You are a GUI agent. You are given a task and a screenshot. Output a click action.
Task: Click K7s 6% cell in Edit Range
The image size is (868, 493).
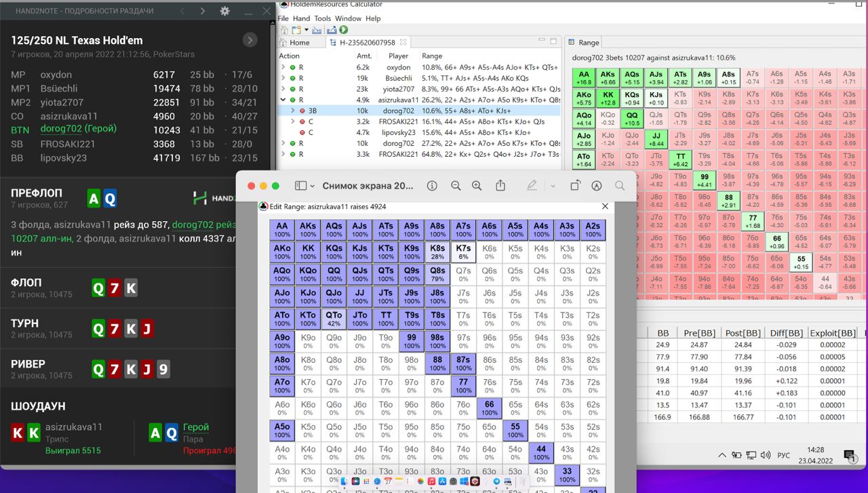[463, 252]
